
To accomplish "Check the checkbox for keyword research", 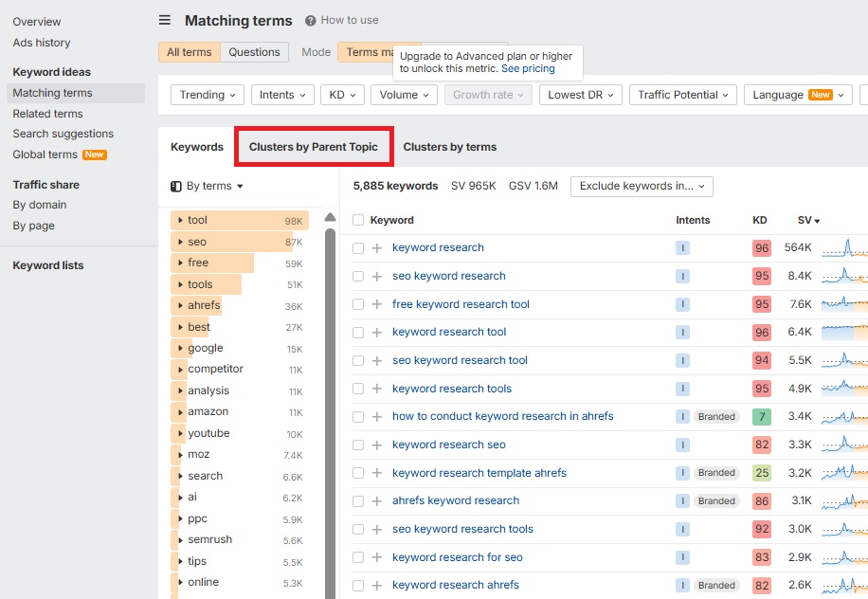I will [357, 247].
